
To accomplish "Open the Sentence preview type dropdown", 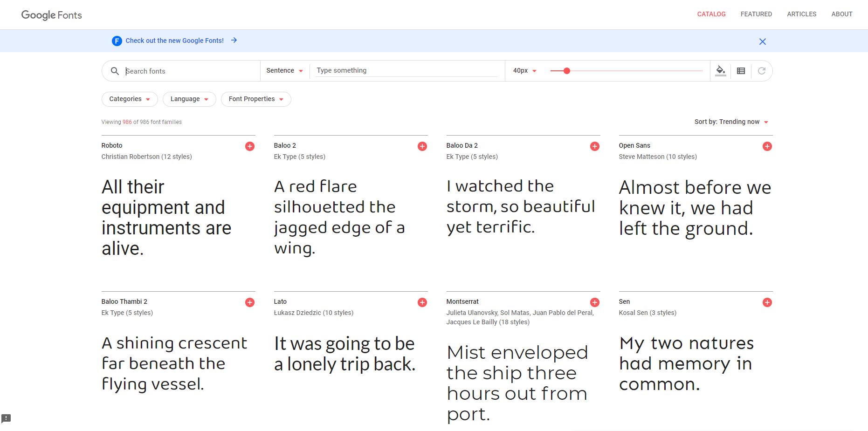I will click(x=285, y=71).
